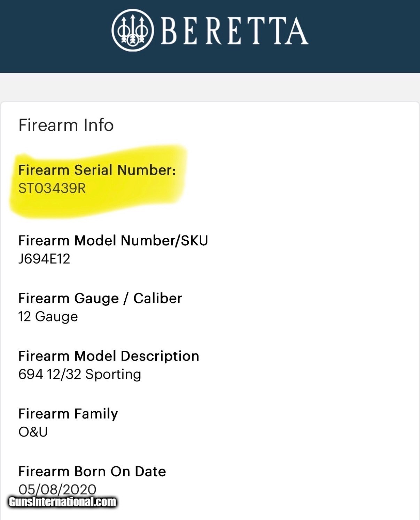Click the gray strip below the header
Image resolution: width=420 pixels, height=520 pixels.
(x=209, y=86)
